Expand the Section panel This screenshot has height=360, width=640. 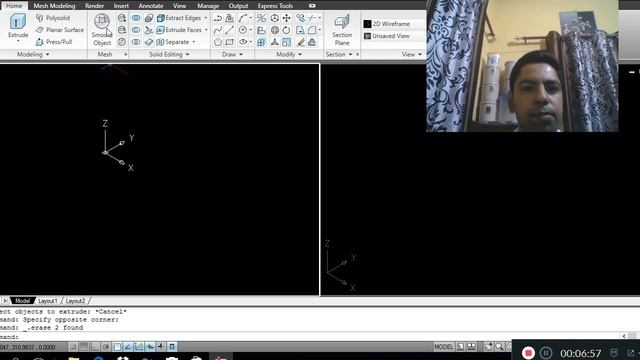(339, 54)
